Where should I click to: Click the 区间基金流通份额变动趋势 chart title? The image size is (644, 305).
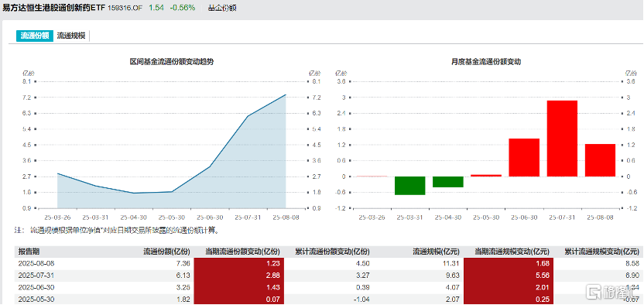(x=172, y=62)
